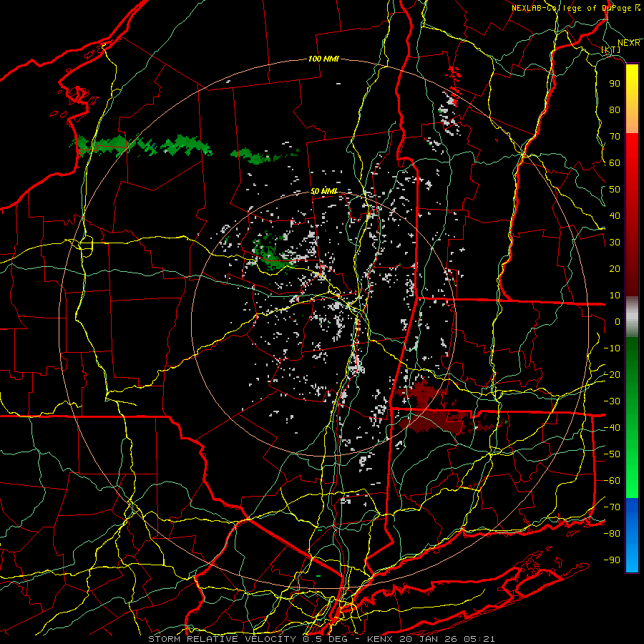Click the 05:21 timestamp in the caption
Image resolution: width=644 pixels, height=644 pixels.
tap(479, 639)
